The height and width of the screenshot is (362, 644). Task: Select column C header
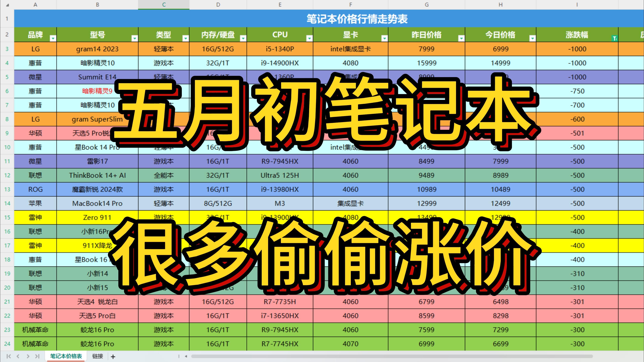click(164, 5)
